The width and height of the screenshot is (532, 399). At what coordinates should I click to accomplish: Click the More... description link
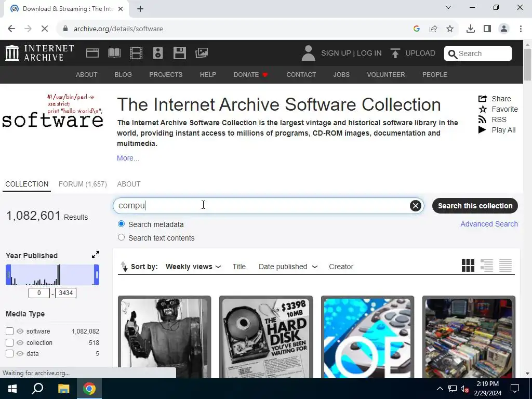[x=128, y=158]
